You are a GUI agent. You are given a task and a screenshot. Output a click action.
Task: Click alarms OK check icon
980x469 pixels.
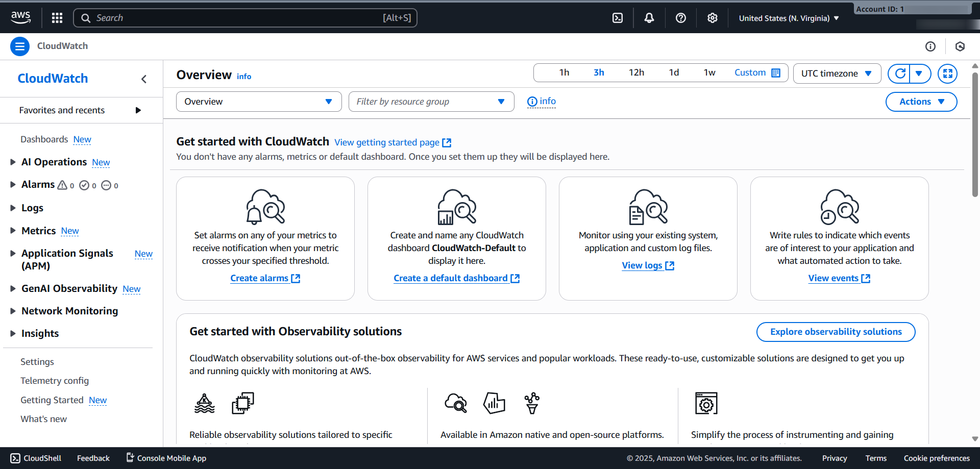click(84, 185)
